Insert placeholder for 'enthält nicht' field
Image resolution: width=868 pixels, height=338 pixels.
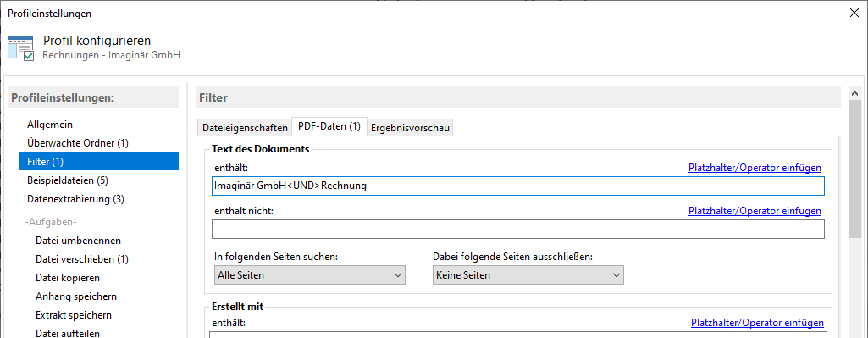point(755,211)
